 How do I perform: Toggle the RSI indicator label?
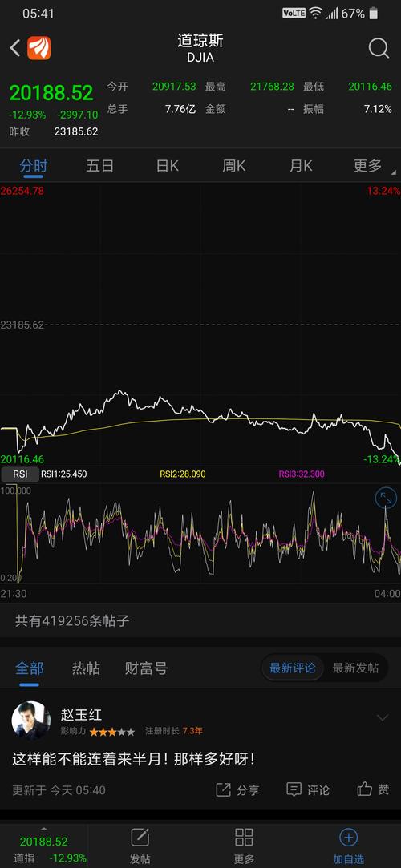point(20,474)
